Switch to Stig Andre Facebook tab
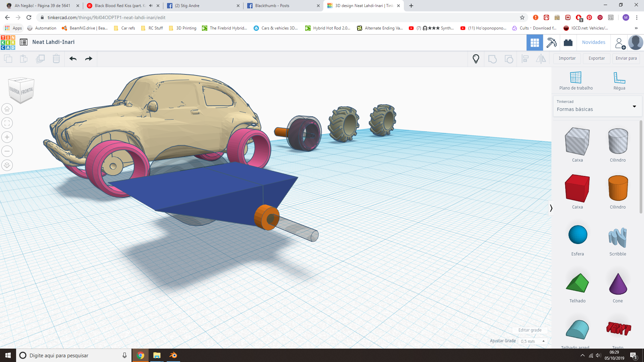Screen dimensions: 644x362 [x=203, y=6]
